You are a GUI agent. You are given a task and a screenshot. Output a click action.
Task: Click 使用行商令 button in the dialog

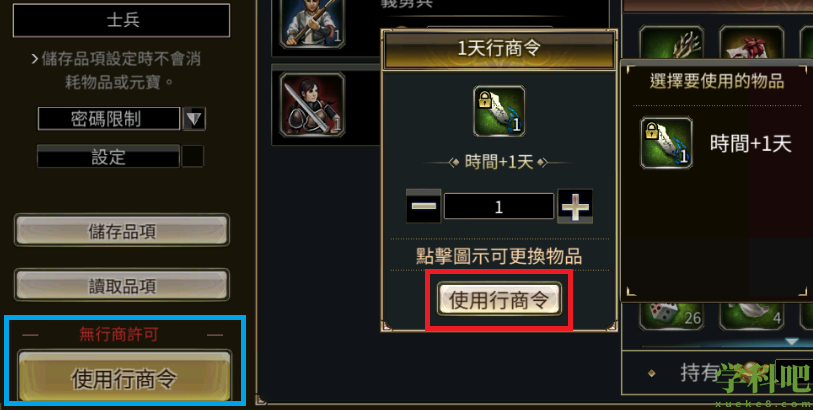point(499,300)
